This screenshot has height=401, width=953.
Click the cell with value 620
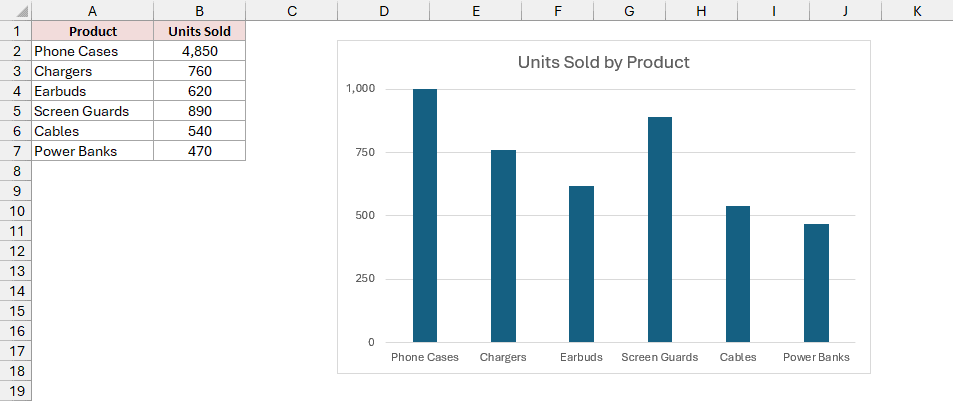pyautogui.click(x=199, y=91)
